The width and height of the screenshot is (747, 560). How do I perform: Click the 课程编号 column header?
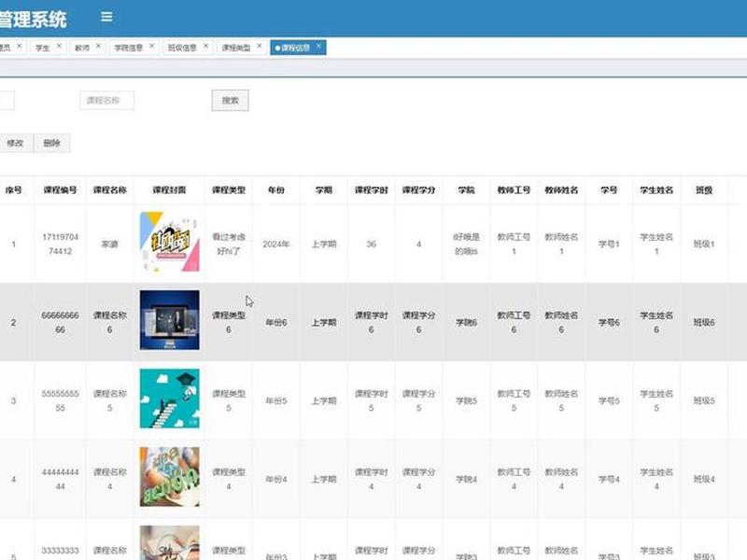60,190
